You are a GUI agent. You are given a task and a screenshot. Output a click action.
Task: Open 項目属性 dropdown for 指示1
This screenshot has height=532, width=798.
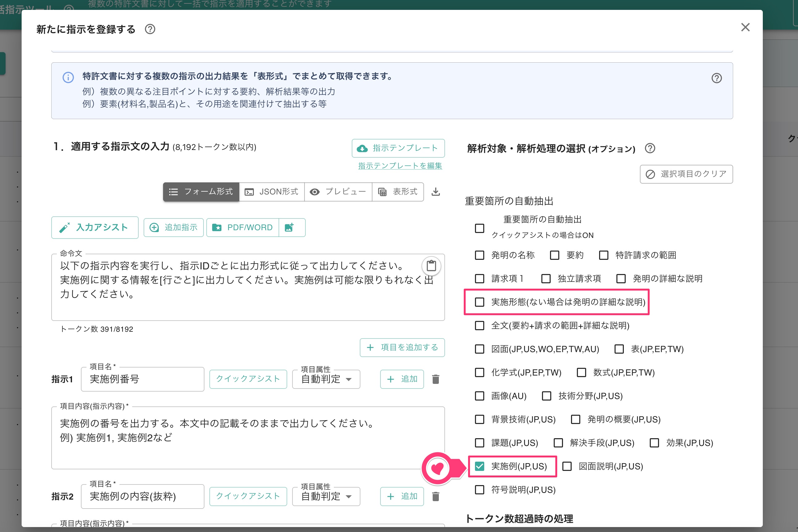pyautogui.click(x=326, y=379)
